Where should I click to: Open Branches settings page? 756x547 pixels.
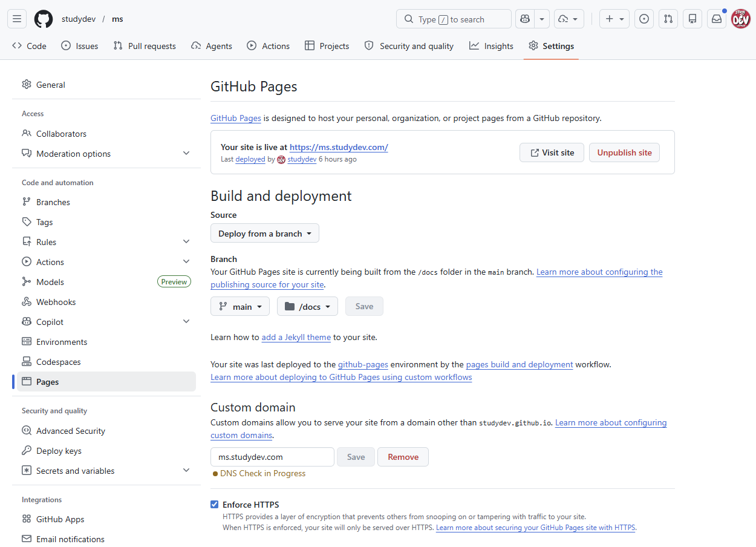(106, 202)
